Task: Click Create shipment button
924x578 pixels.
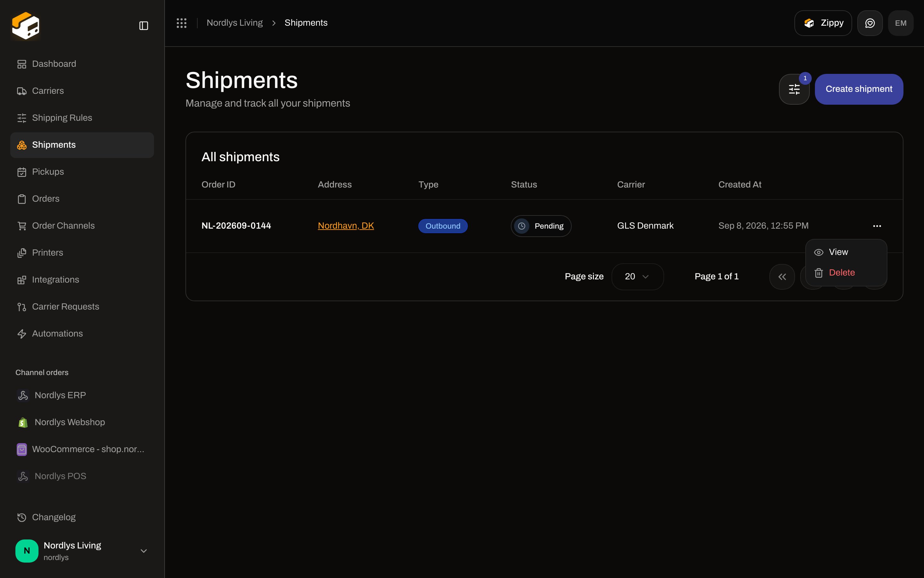Action: [859, 89]
